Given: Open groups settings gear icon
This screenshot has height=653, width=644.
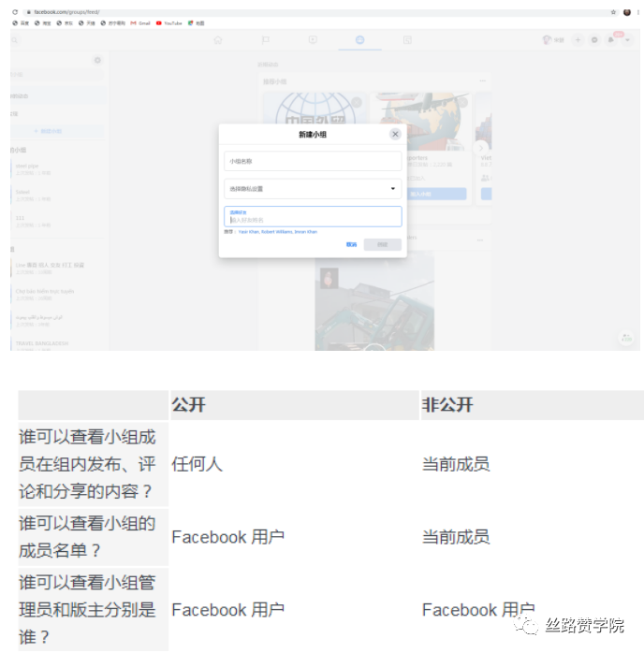Looking at the screenshot, I should pos(97,61).
